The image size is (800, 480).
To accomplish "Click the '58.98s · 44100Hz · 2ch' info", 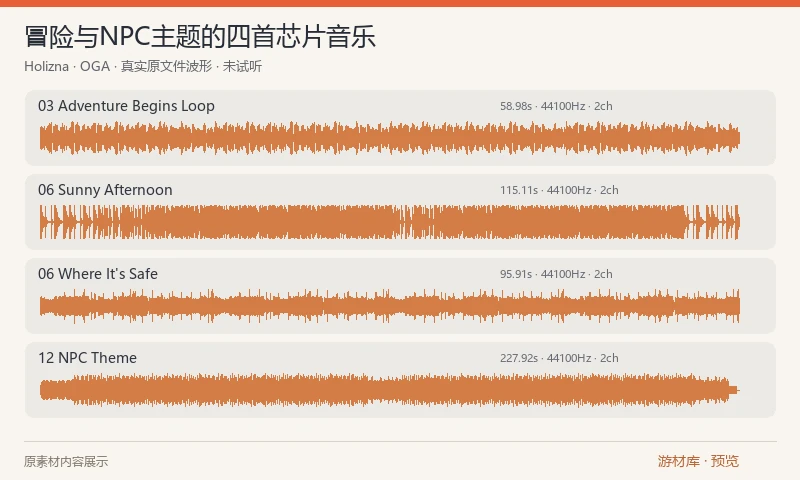I will (x=556, y=106).
